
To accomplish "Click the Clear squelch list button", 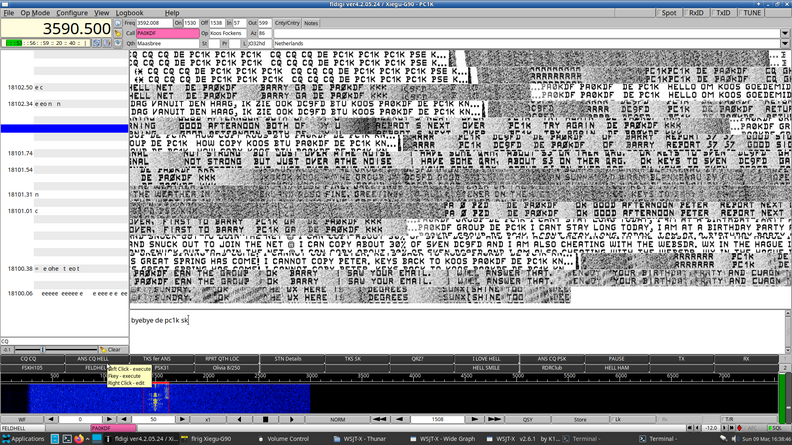I will coord(113,350).
